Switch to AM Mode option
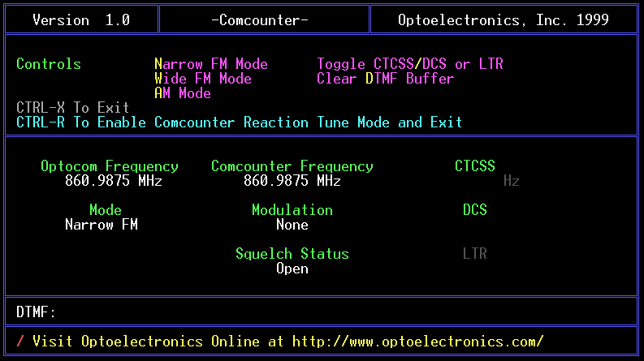644x361 pixels. pos(182,93)
